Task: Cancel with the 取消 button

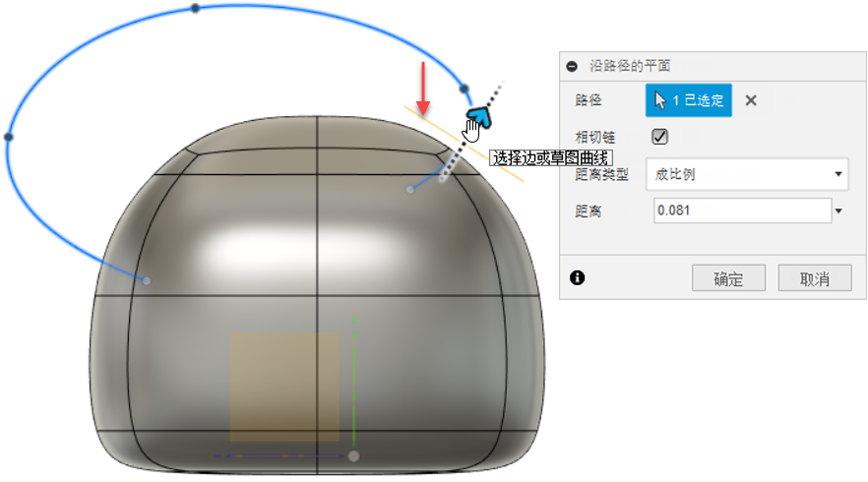Action: pyautogui.click(x=815, y=277)
